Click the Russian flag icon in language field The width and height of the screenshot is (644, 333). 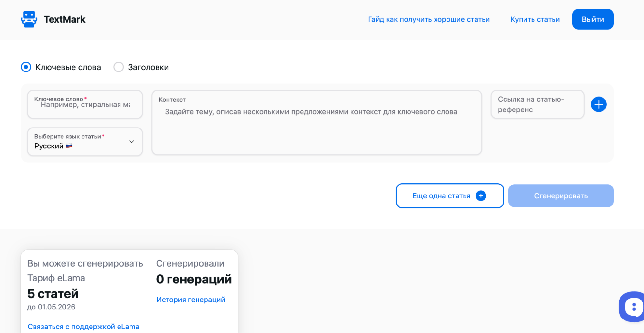(69, 146)
